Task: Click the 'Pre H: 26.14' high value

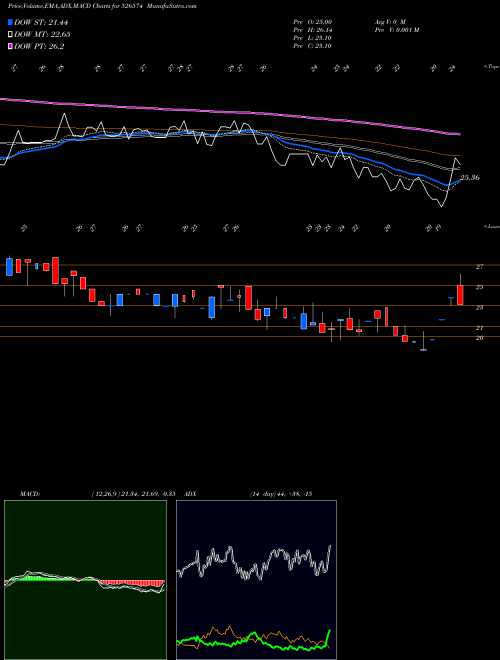Action: [x=312, y=30]
